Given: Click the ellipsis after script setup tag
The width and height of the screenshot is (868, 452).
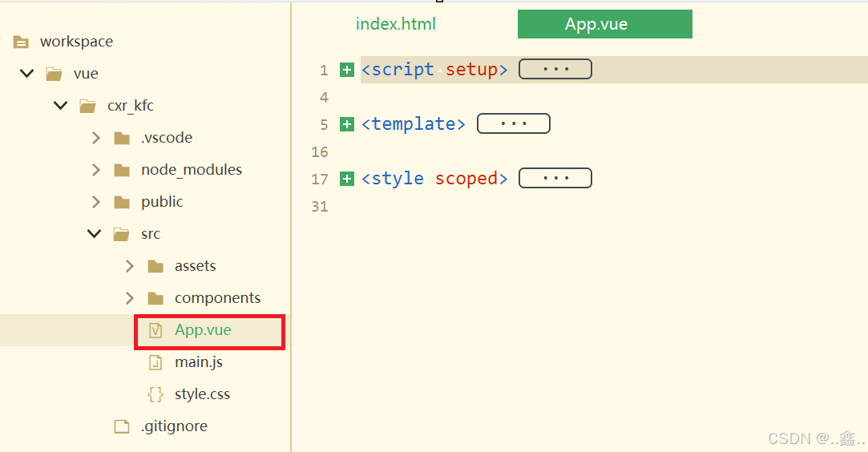Looking at the screenshot, I should pyautogui.click(x=555, y=69).
